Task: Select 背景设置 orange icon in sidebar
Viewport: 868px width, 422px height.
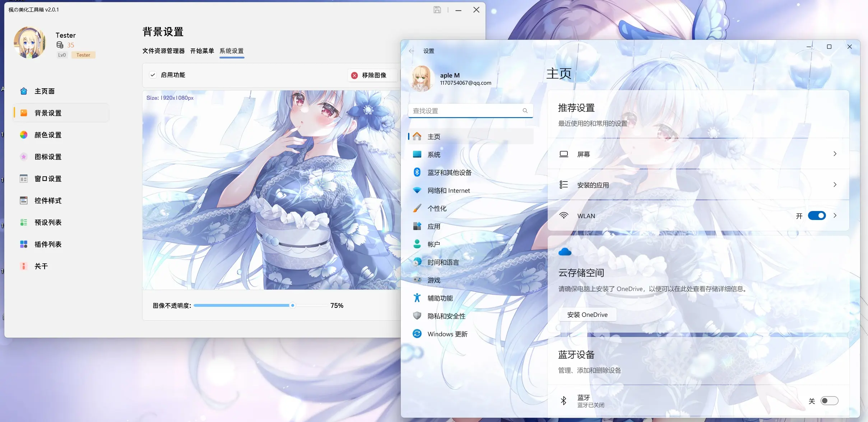Action: point(24,113)
